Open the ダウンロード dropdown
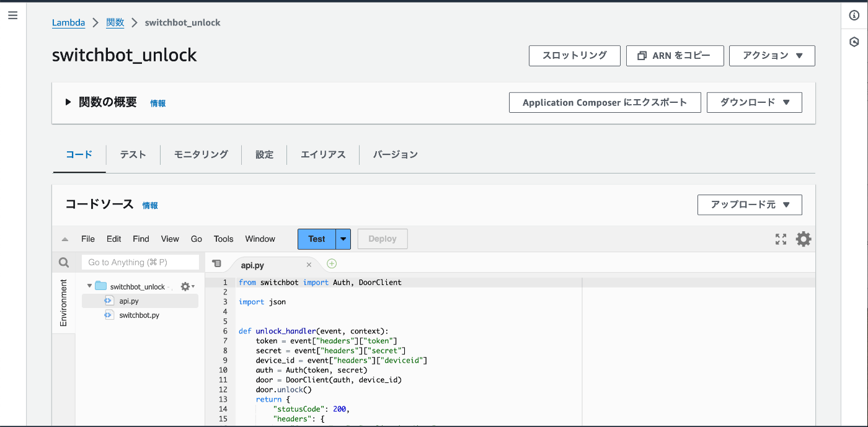The width and height of the screenshot is (868, 427). click(755, 103)
